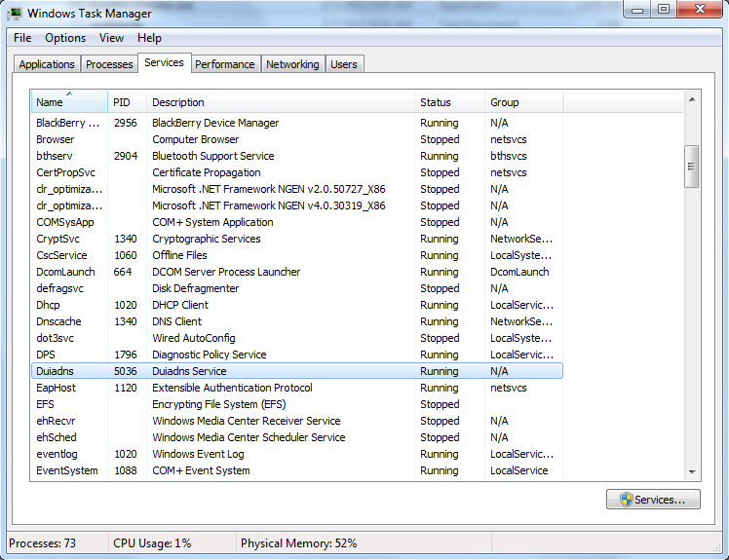Viewport: 729px width, 560px height.
Task: Click the scrollbar down arrow
Action: point(692,472)
